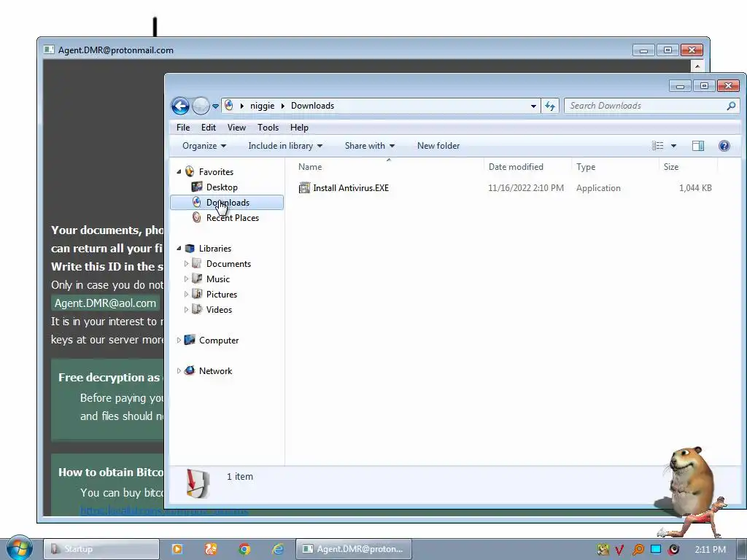The width and height of the screenshot is (747, 560).
Task: Click the search magnifier icon
Action: tap(731, 106)
